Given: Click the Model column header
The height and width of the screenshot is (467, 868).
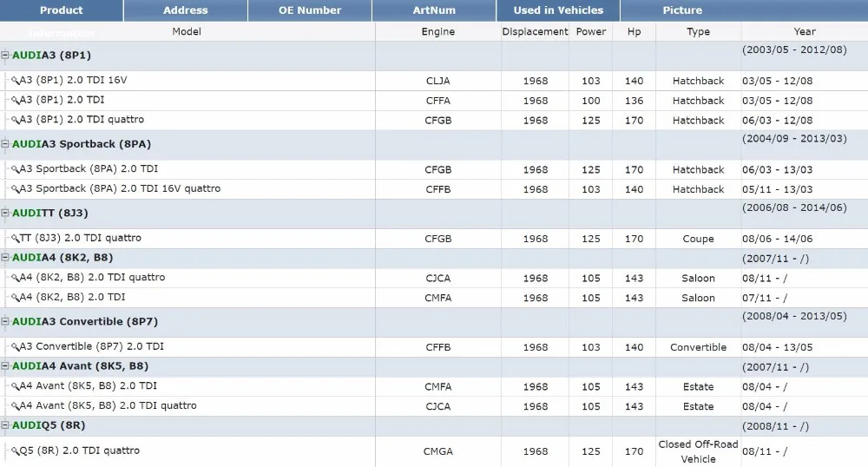Looking at the screenshot, I should (x=187, y=31).
